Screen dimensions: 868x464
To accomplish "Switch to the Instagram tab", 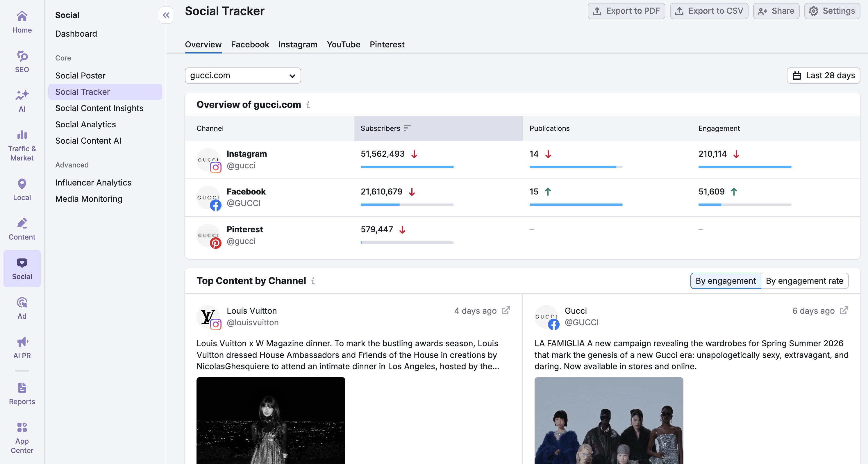I will pyautogui.click(x=298, y=44).
